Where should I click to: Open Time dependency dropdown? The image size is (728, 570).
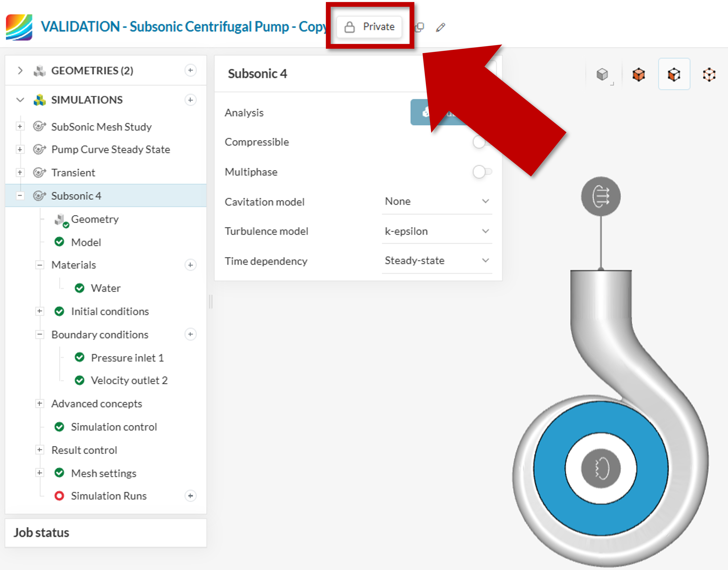point(437,261)
